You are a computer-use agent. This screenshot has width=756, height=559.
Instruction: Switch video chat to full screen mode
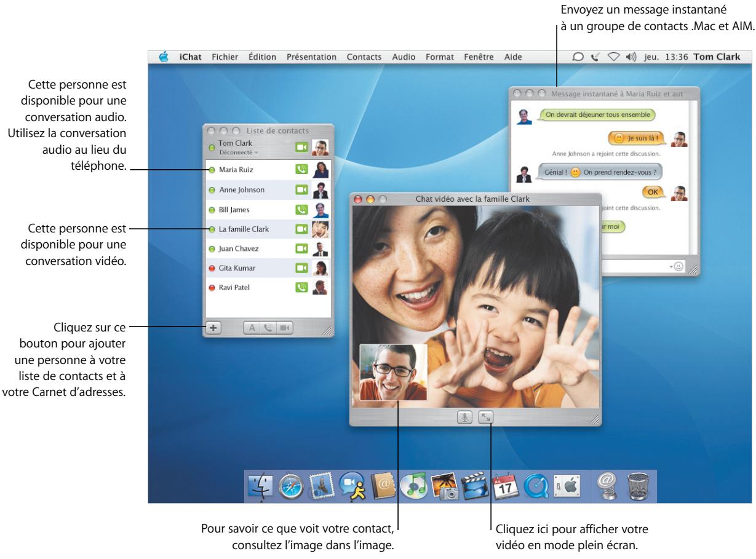485,417
